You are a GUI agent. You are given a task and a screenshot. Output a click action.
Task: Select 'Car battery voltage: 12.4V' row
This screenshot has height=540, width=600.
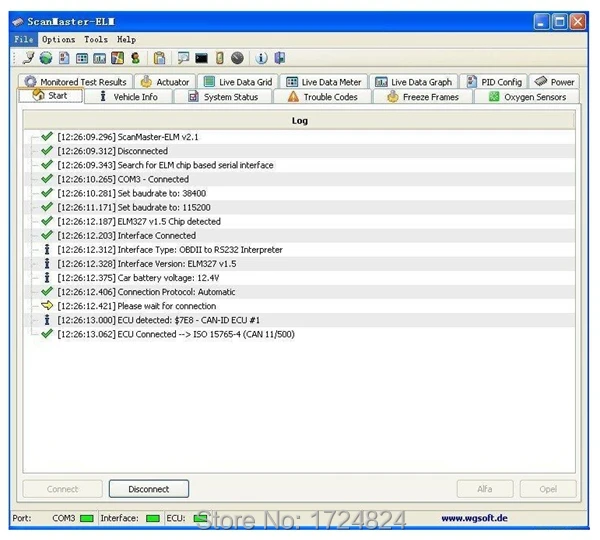point(299,278)
